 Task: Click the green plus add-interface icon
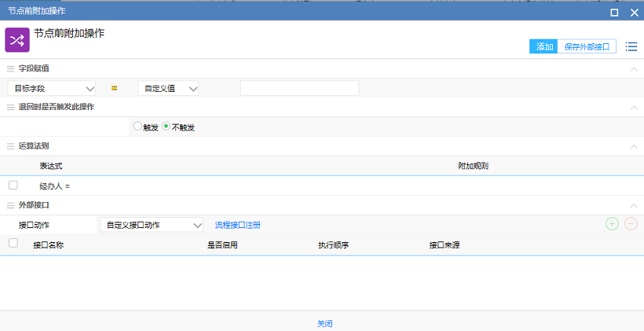(612, 224)
